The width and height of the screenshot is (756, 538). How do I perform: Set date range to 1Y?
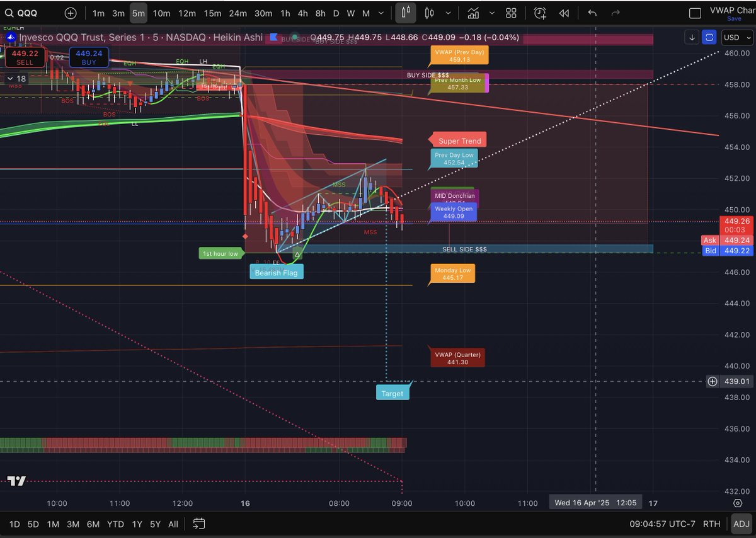point(137,524)
